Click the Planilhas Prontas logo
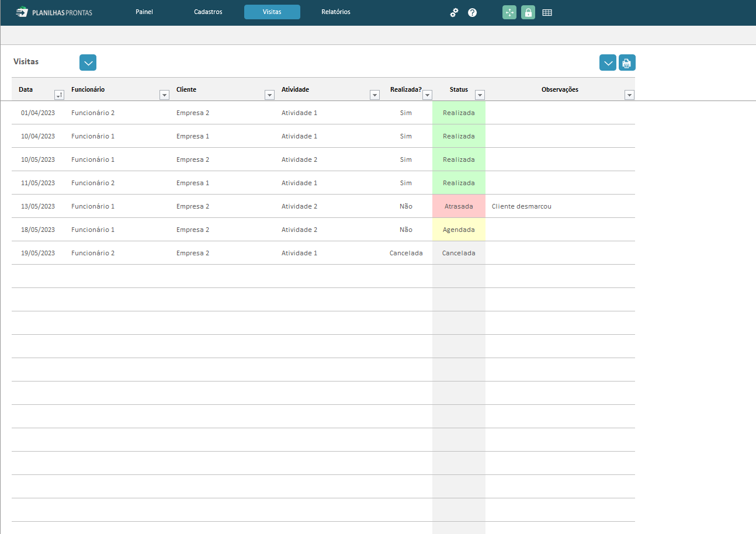The width and height of the screenshot is (756, 534). (54, 12)
